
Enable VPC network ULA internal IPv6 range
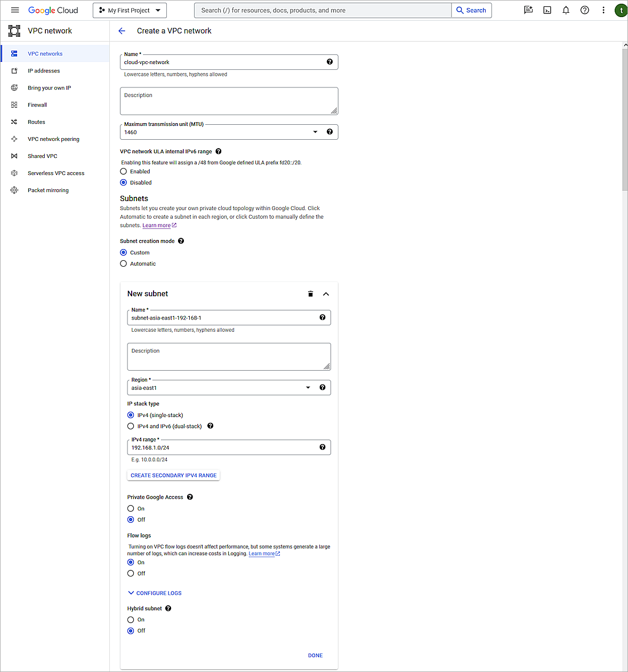[x=123, y=171]
